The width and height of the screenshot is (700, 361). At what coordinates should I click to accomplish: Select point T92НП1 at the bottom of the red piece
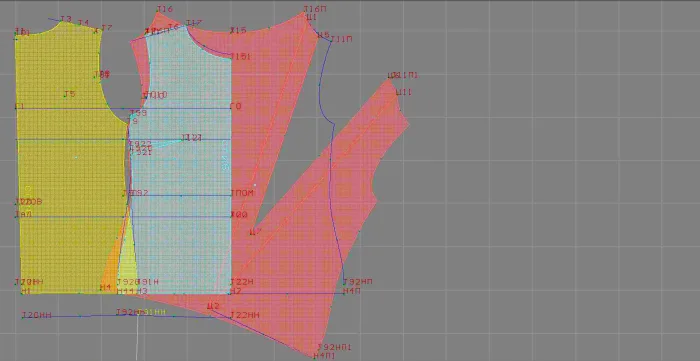[x=334, y=347]
